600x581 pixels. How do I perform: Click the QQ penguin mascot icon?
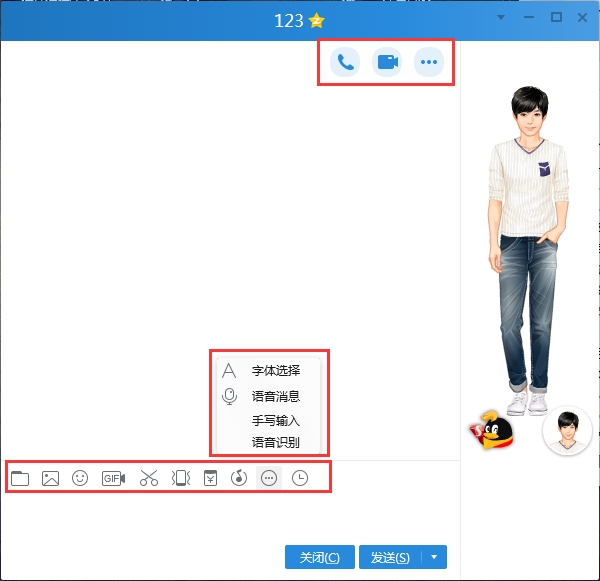tap(492, 429)
